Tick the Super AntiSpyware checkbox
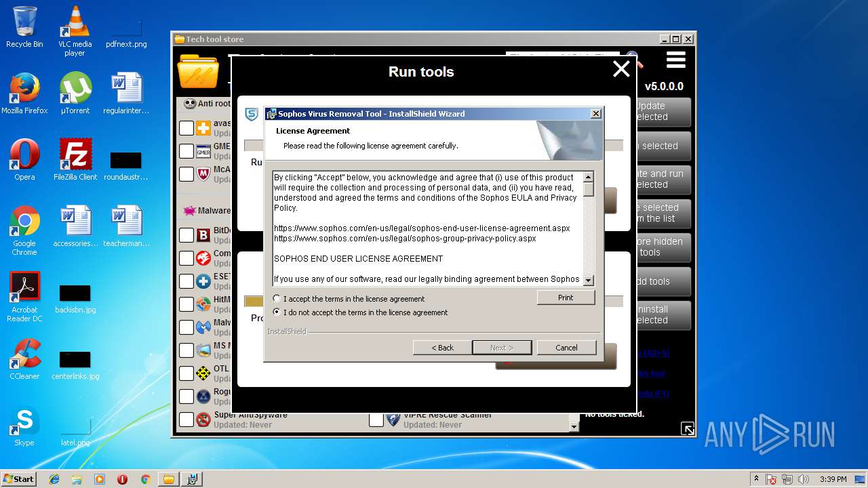 coord(186,420)
